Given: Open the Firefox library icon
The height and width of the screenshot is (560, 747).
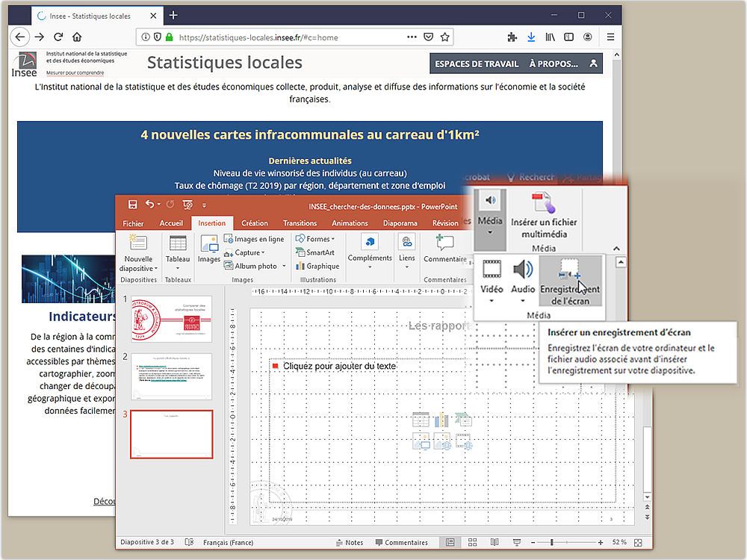Looking at the screenshot, I should pyautogui.click(x=551, y=37).
